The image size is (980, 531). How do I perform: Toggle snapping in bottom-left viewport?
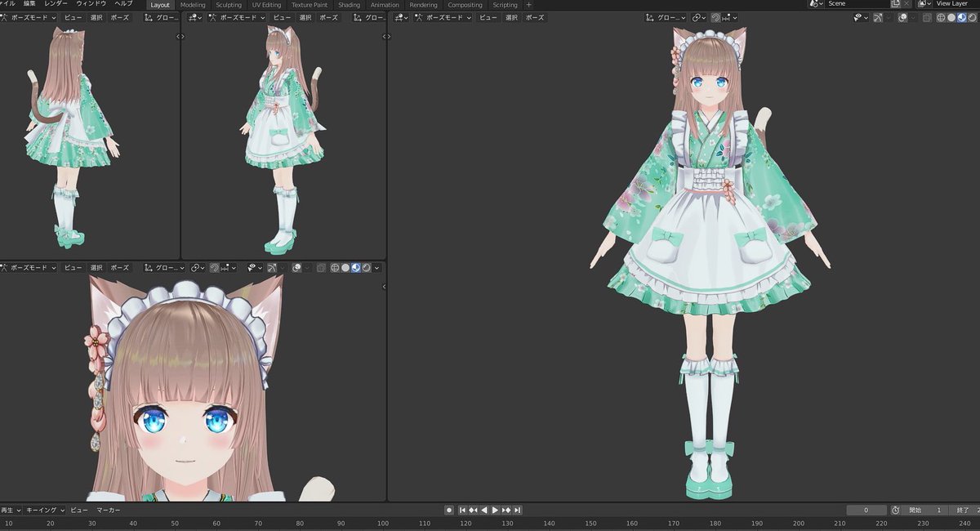pyautogui.click(x=215, y=267)
